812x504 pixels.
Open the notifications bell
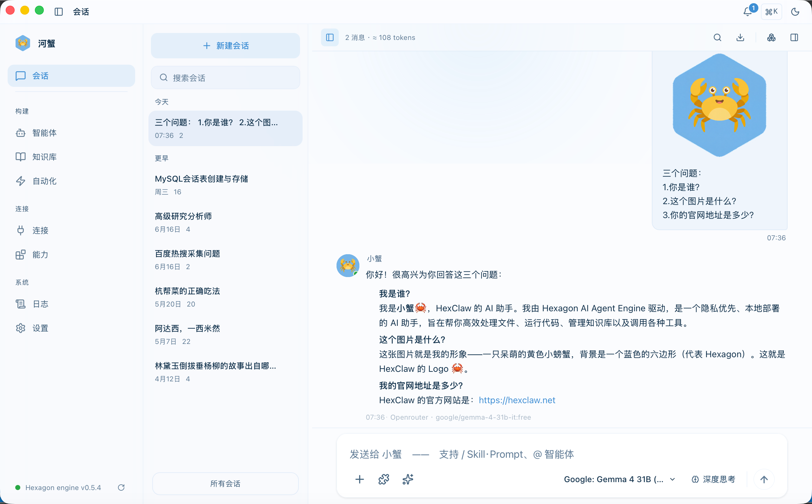[x=748, y=12]
